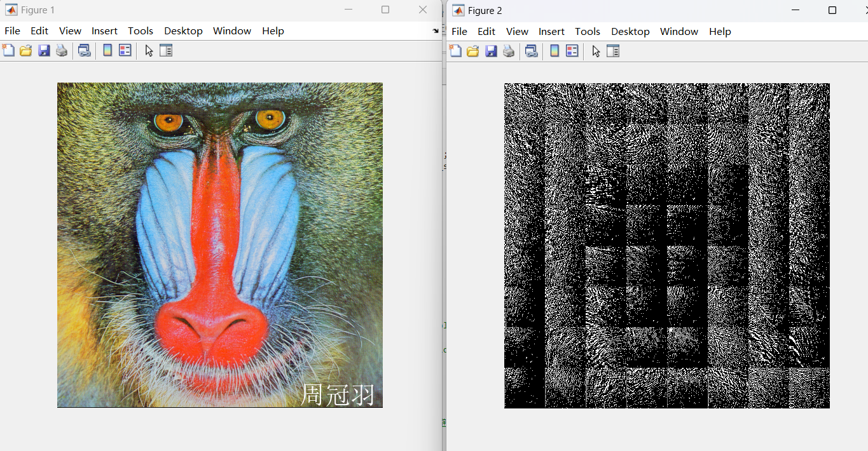Click Save Figure icon in Figure 2 toolbar
The width and height of the screenshot is (868, 451).
point(491,51)
